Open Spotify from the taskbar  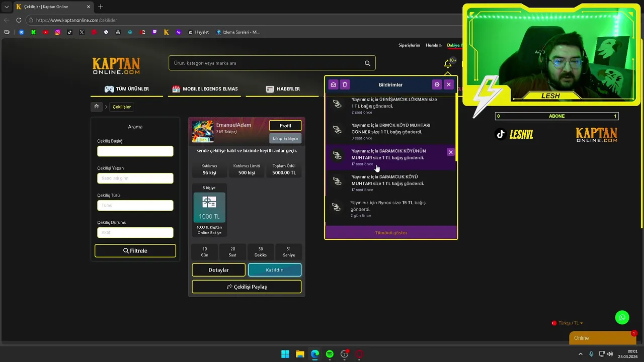[330, 354]
